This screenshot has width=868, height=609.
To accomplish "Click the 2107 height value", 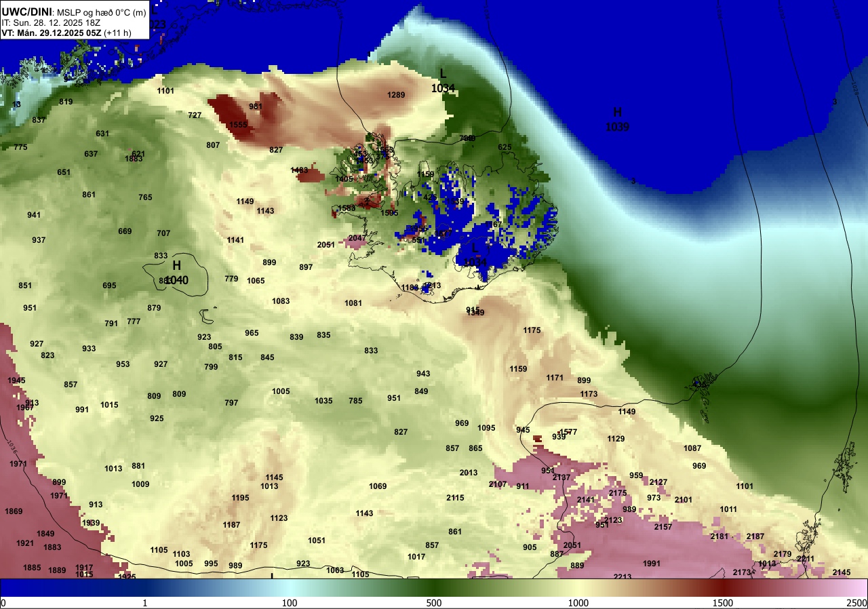I will click(x=498, y=484).
